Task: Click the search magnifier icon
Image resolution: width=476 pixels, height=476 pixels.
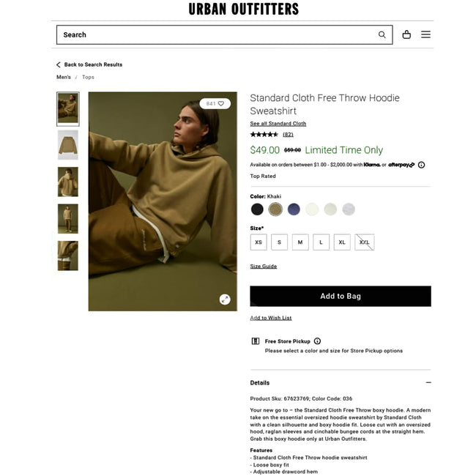Action: coord(382,34)
